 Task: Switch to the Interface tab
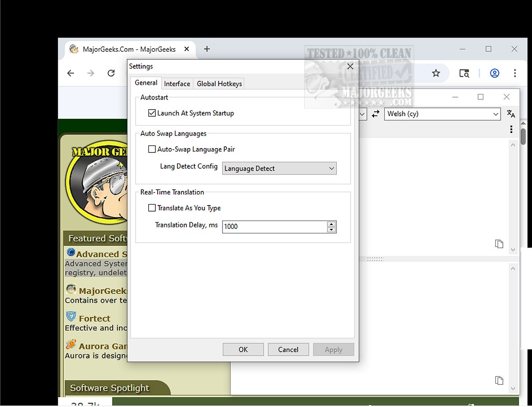177,84
